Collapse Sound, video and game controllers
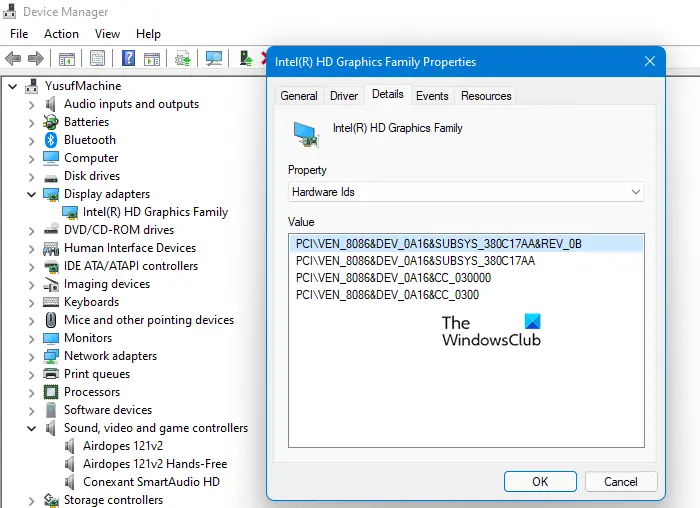Image resolution: width=700 pixels, height=508 pixels. click(31, 429)
